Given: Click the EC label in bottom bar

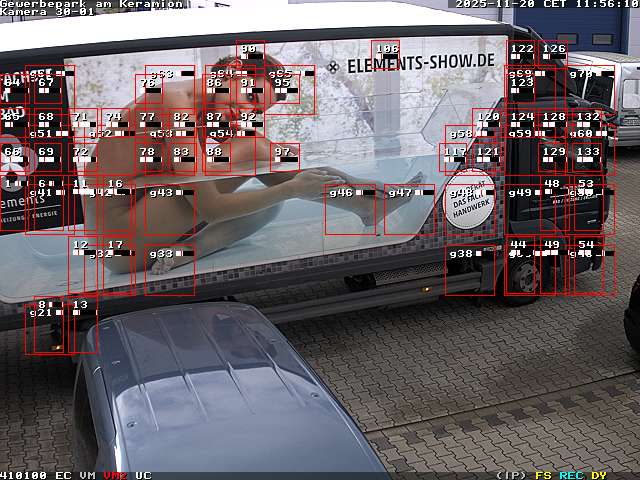Looking at the screenshot, I should [x=63, y=475].
